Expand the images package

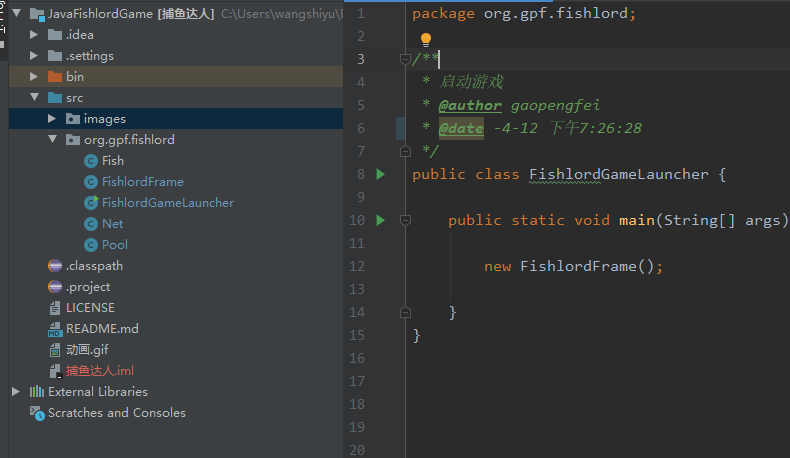51,118
